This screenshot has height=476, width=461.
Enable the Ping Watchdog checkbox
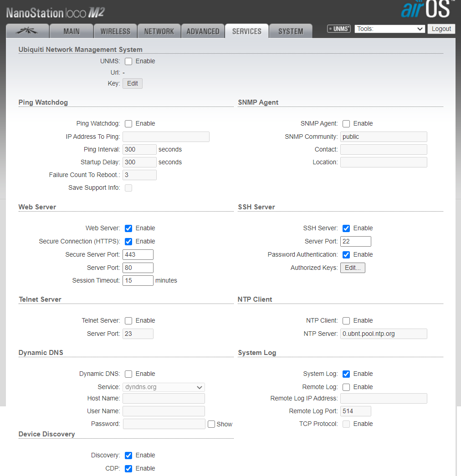[128, 124]
